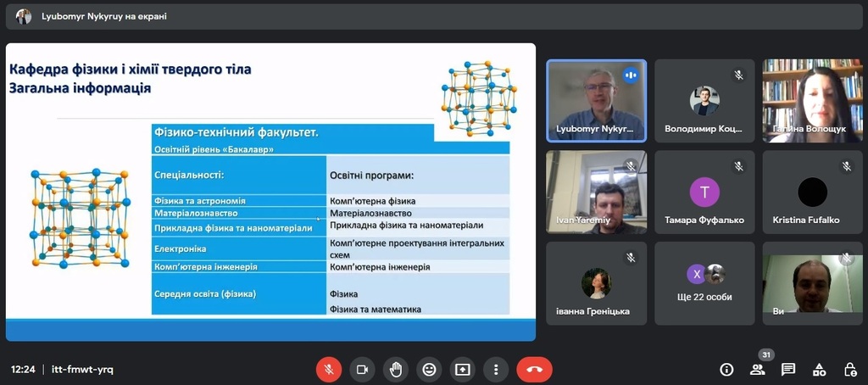The height and width of the screenshot is (385, 868).
Task: Open the activities shapes icon
Action: click(x=820, y=370)
